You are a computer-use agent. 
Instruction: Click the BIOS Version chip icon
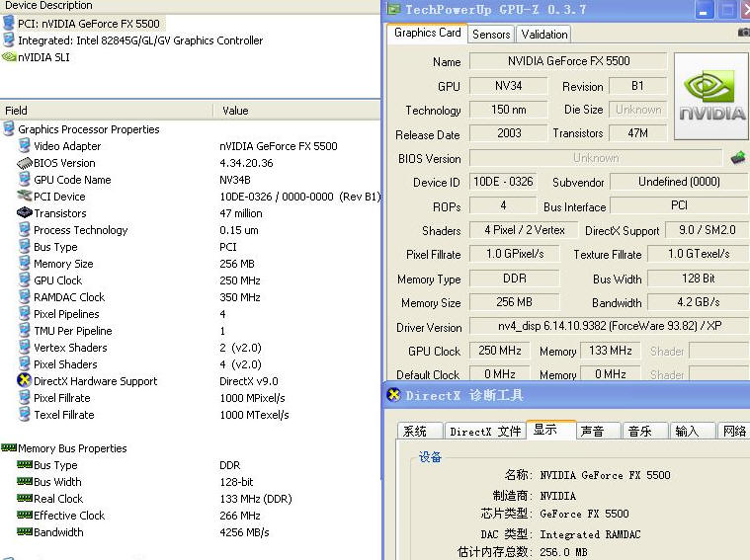tap(25, 163)
